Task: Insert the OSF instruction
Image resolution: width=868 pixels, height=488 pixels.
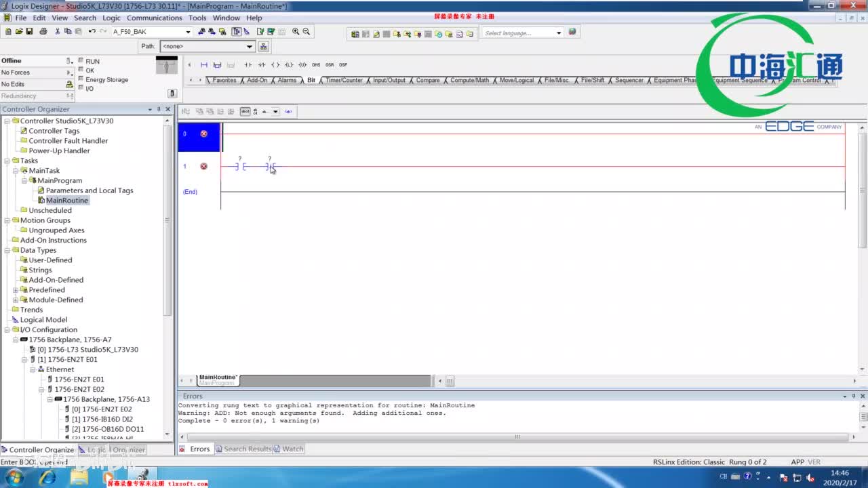Action: click(343, 65)
